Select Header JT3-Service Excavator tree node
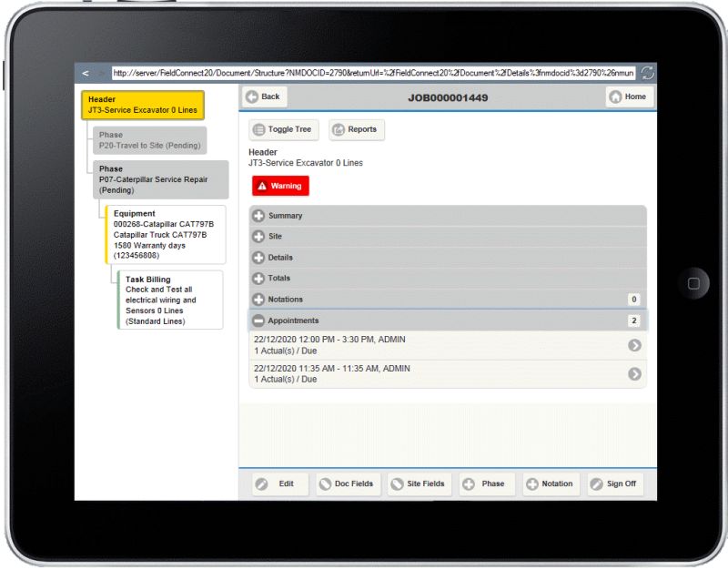Screen dimensions: 728x570 coord(143,105)
